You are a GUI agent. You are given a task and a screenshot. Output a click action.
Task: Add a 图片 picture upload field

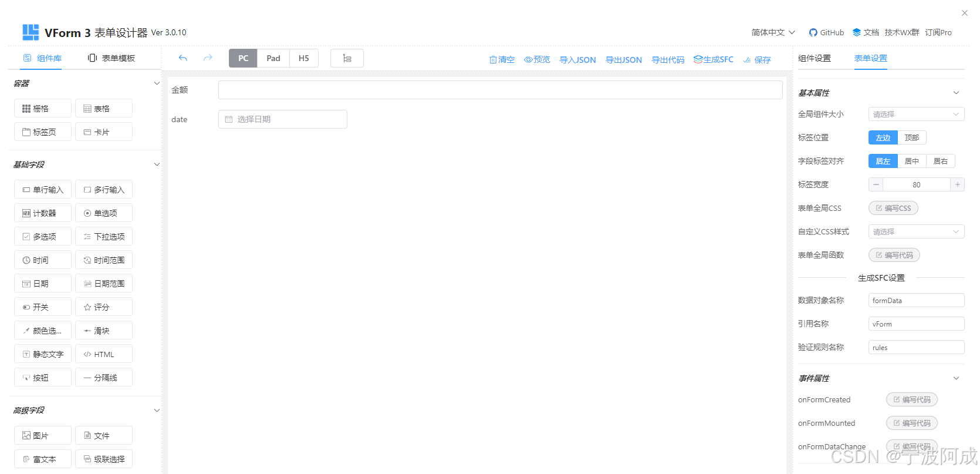43,435
